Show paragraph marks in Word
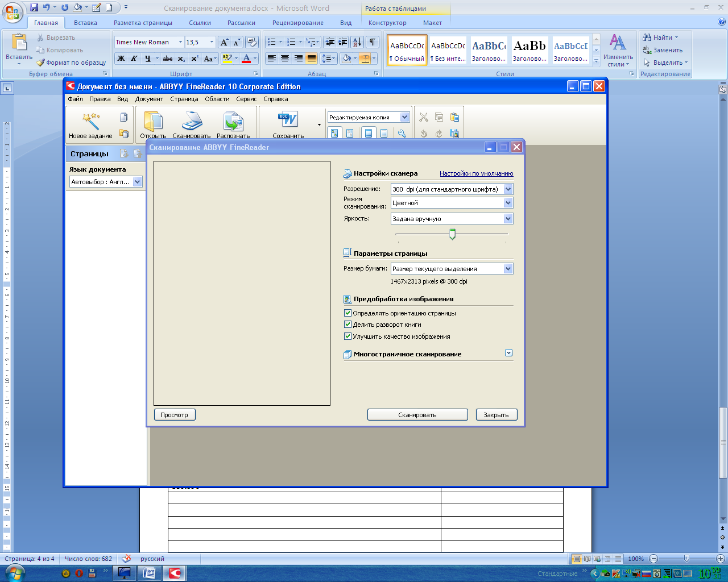 pyautogui.click(x=373, y=42)
